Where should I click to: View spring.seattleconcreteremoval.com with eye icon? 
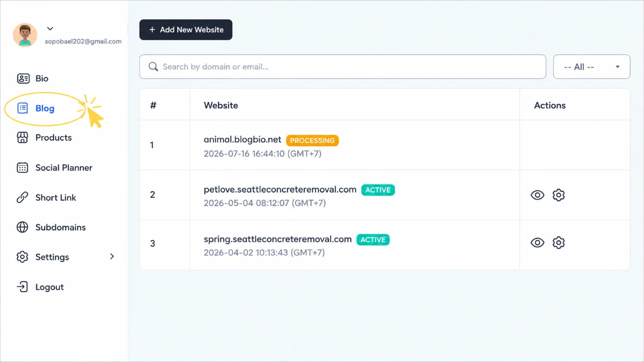pos(537,243)
